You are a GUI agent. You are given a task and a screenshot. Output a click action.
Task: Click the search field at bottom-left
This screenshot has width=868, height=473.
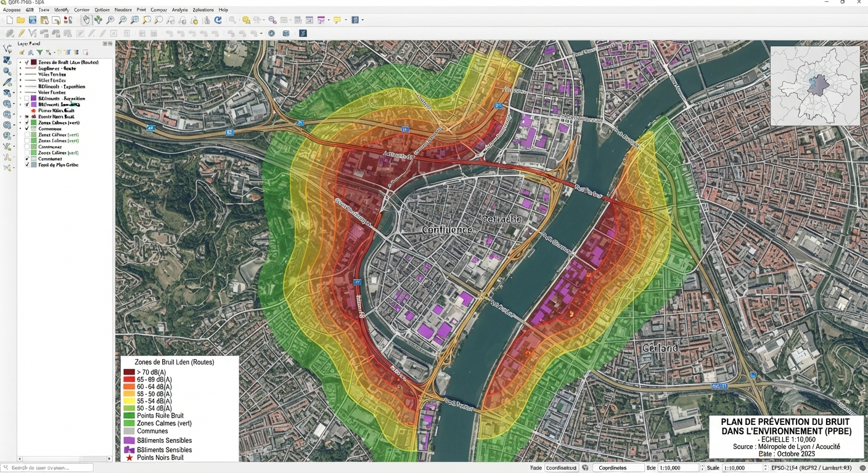point(47,468)
